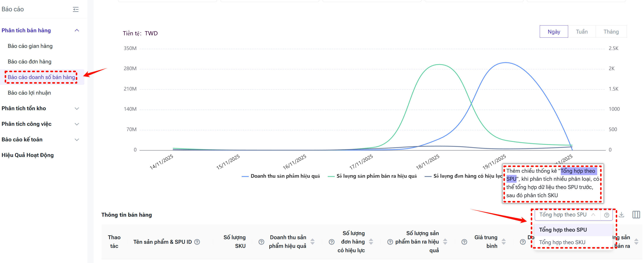Sort the Giá trung bình column
Screen dimensions: 644x263
click(504, 242)
